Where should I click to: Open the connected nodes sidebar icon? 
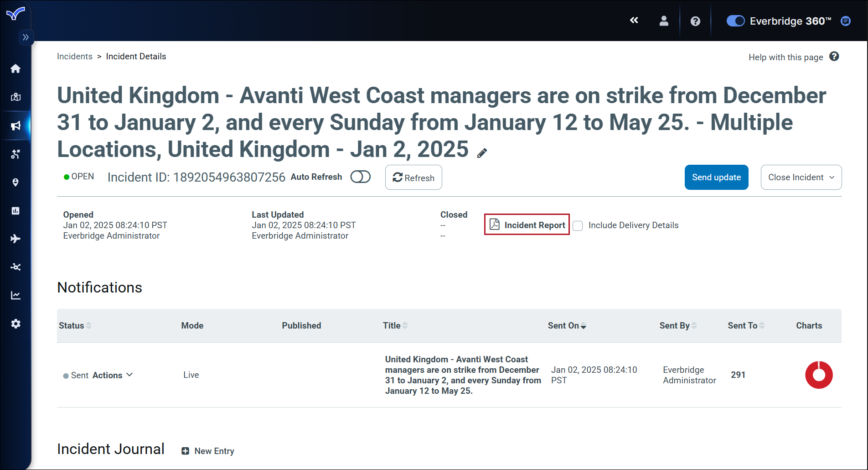point(15,267)
